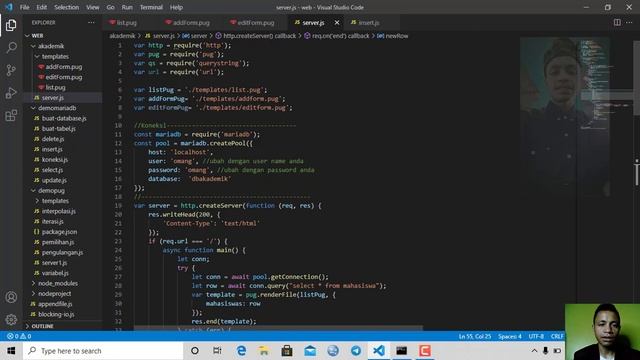Open the Terminal menu
The width and height of the screenshot is (640, 360).
(x=151, y=7)
